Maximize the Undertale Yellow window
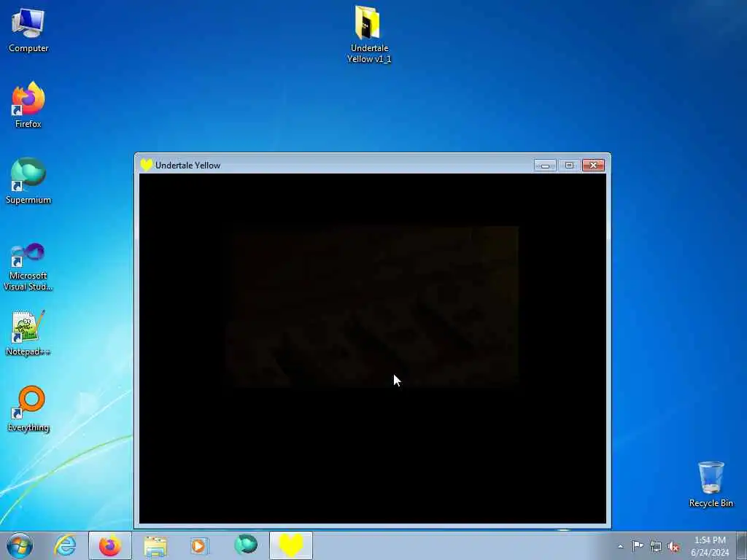Image resolution: width=747 pixels, height=560 pixels. [x=569, y=166]
